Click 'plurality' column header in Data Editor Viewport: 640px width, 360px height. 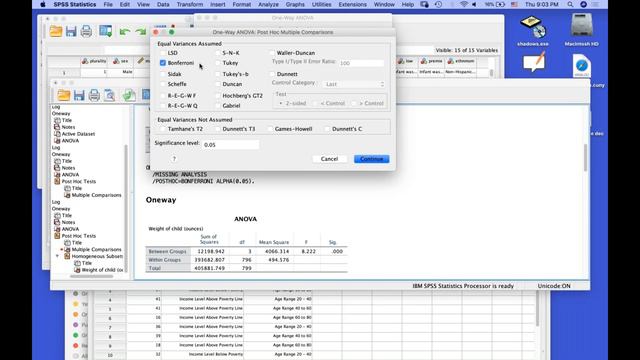(x=94, y=61)
